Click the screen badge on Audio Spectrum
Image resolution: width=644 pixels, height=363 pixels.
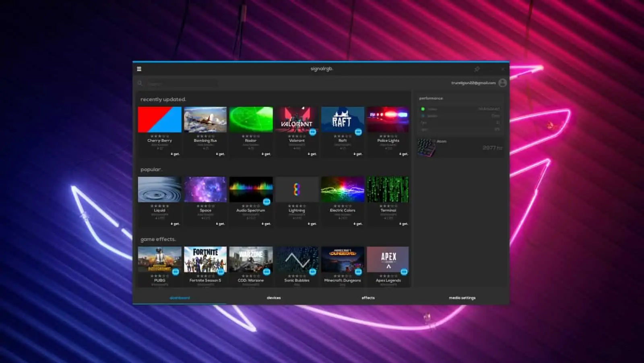click(266, 201)
